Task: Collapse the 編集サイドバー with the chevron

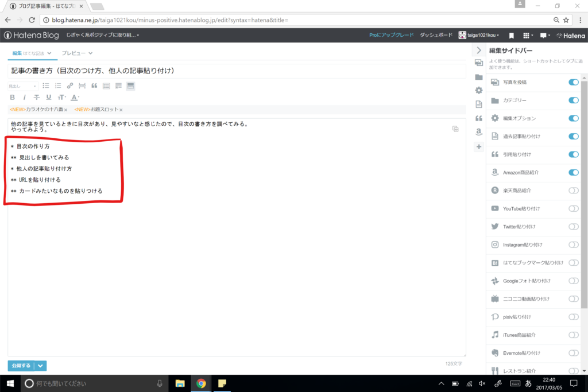Action: coord(478,50)
